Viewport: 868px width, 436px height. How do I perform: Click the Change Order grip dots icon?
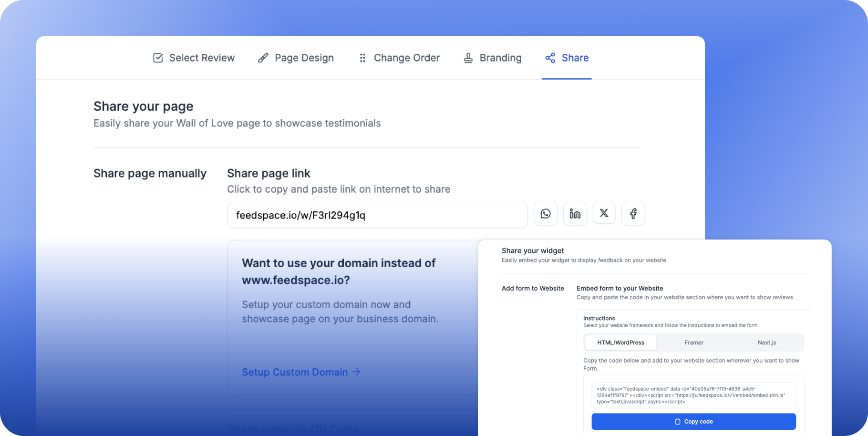point(362,58)
